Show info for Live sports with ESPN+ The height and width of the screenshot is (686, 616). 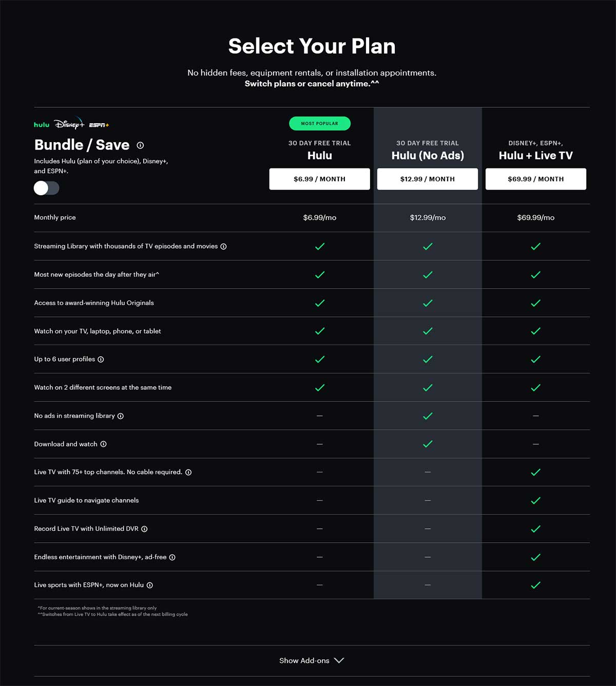pos(149,585)
